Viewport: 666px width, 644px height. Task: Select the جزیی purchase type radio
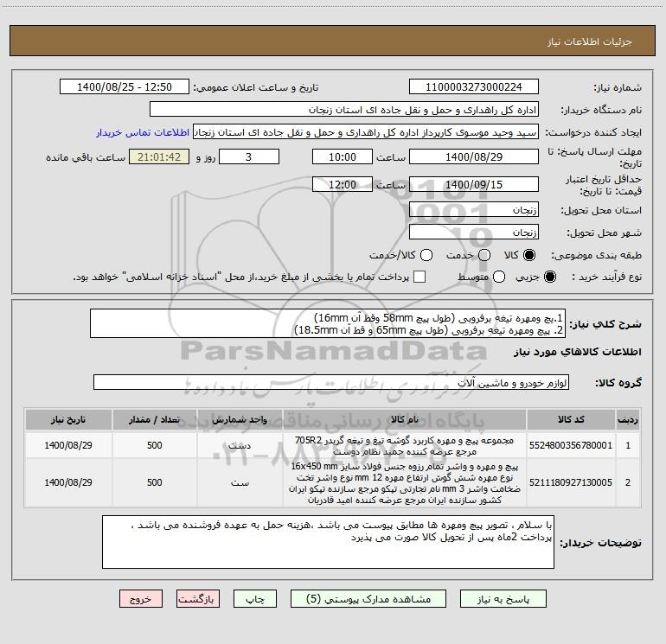pos(549,277)
